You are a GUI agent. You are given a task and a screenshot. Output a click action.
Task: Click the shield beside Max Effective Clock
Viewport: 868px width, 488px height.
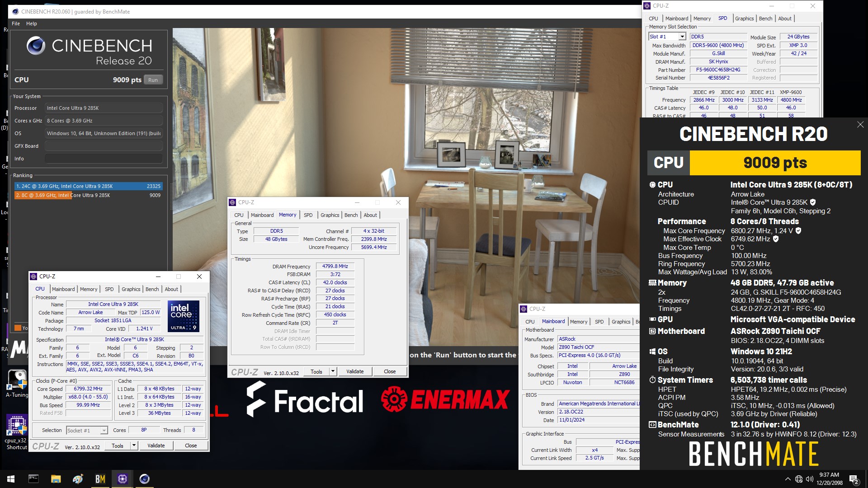(776, 239)
